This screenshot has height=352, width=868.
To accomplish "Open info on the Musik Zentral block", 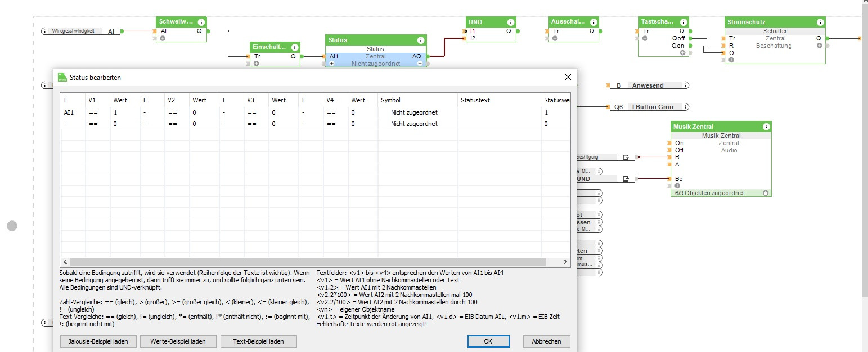I will pos(766,127).
